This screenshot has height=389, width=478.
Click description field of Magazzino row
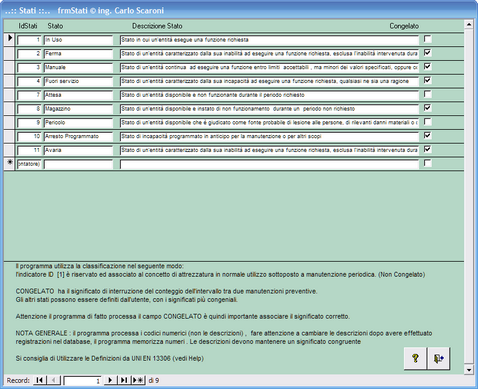click(269, 109)
